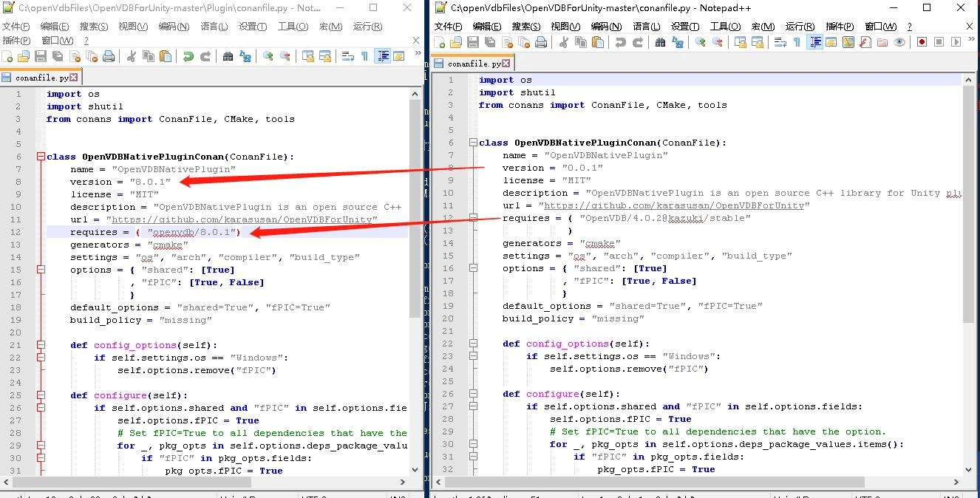
Task: Collapse def config_options fold in right window
Action: tap(473, 344)
